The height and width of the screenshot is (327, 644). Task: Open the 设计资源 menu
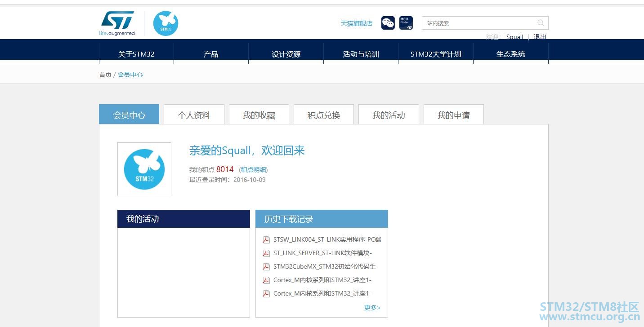[x=286, y=54]
